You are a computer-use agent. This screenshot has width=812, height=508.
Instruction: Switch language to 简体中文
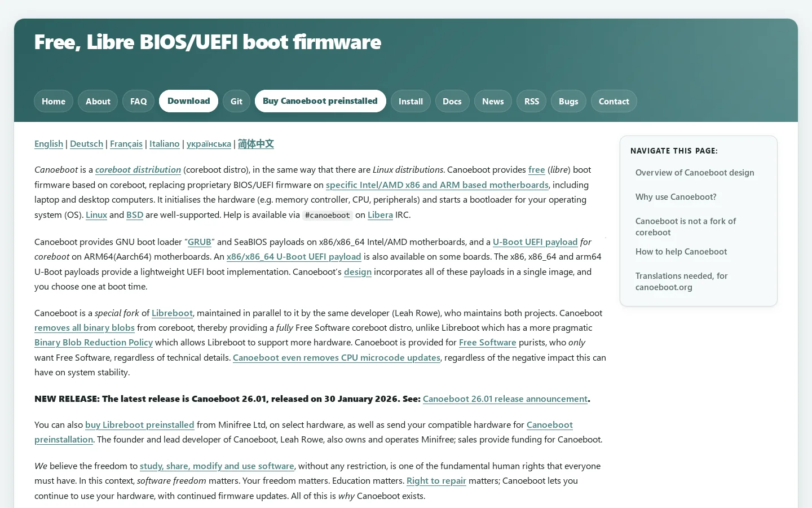(x=256, y=144)
